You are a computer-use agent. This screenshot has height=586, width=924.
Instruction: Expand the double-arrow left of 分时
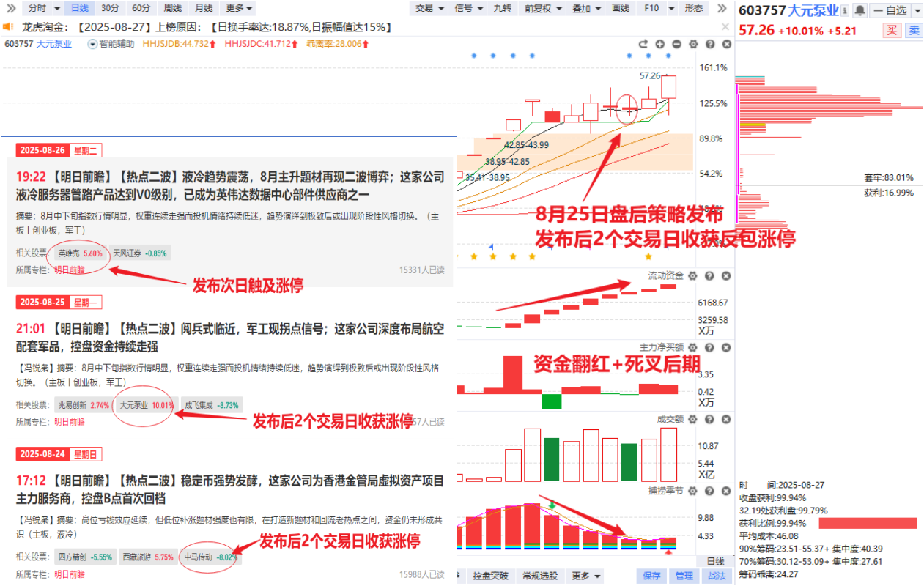coord(10,8)
